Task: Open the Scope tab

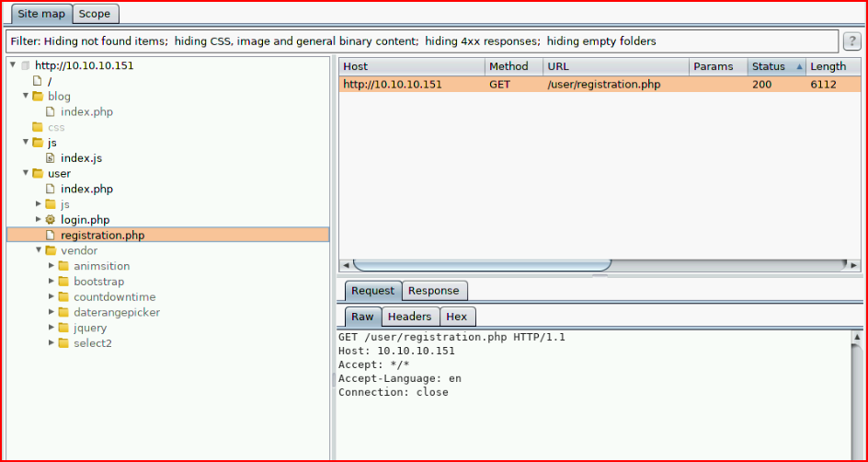Action: [95, 14]
